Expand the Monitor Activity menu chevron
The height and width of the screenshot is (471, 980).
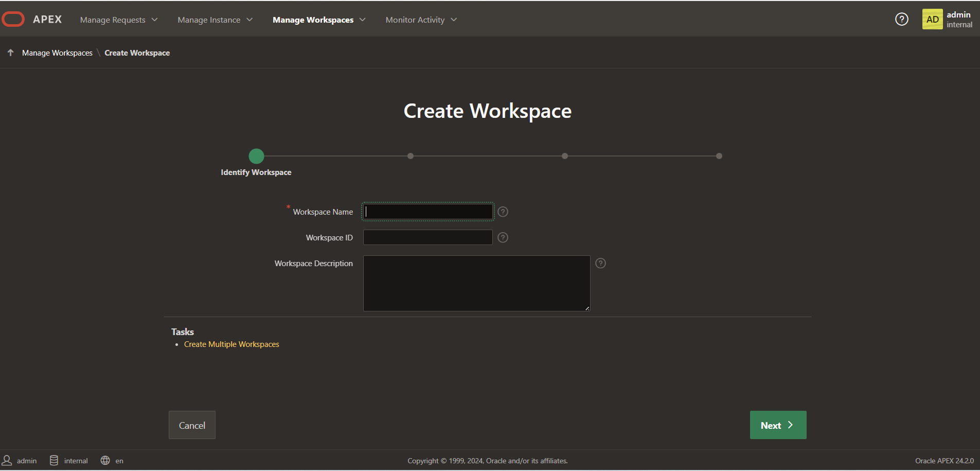453,20
